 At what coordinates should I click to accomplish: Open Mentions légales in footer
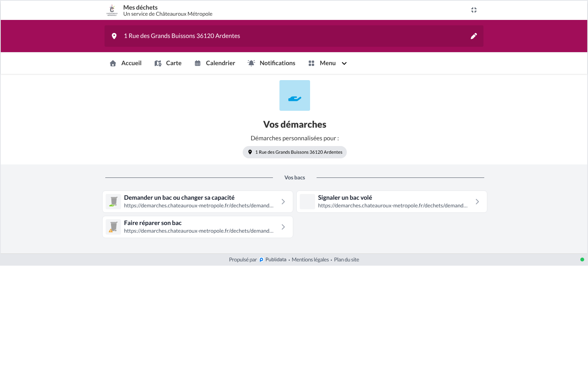point(310,260)
